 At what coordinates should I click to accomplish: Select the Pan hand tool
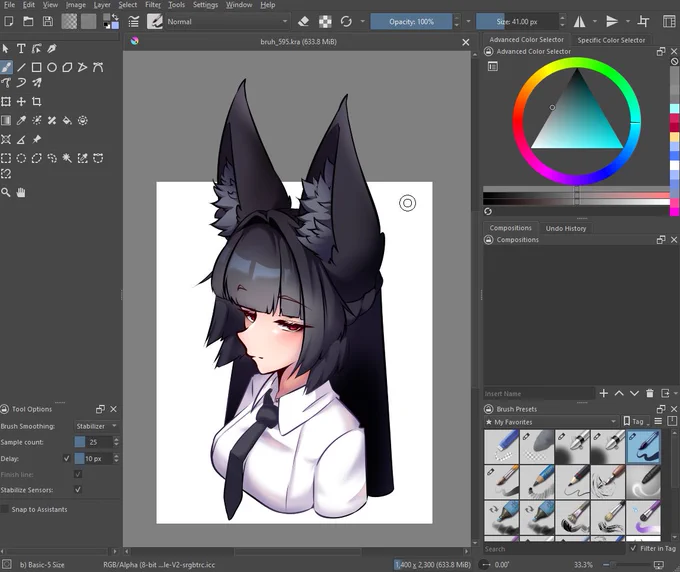[x=21, y=193]
